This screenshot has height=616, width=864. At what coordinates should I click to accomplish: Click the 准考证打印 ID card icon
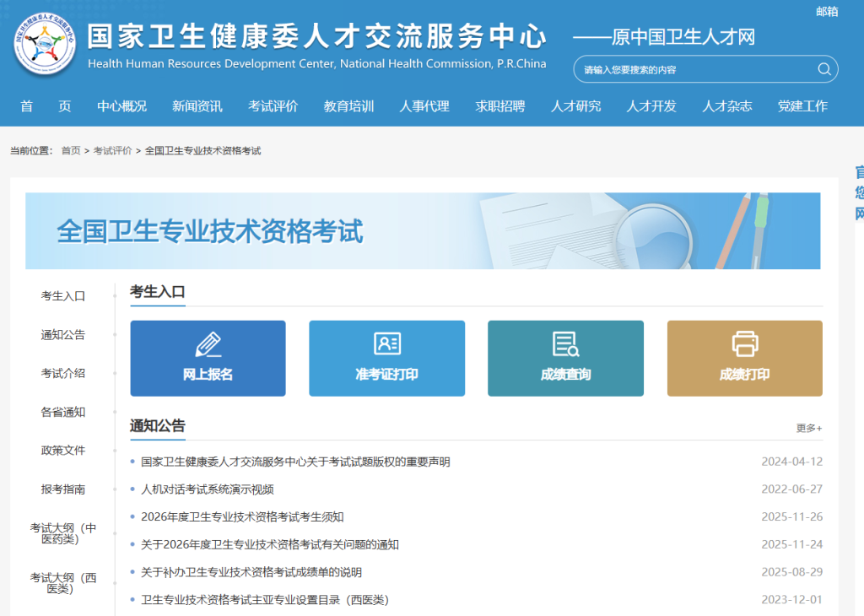[386, 345]
